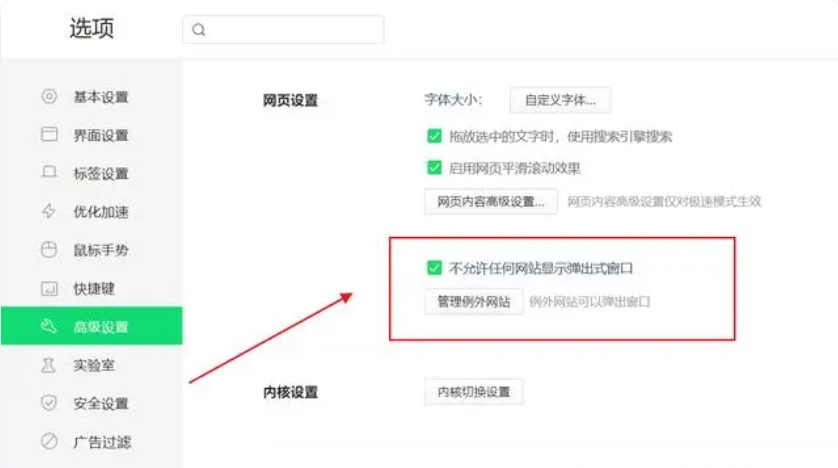This screenshot has width=838, height=468.
Task: Click the 鼠标手势 mouse icon
Action: pyautogui.click(x=49, y=249)
